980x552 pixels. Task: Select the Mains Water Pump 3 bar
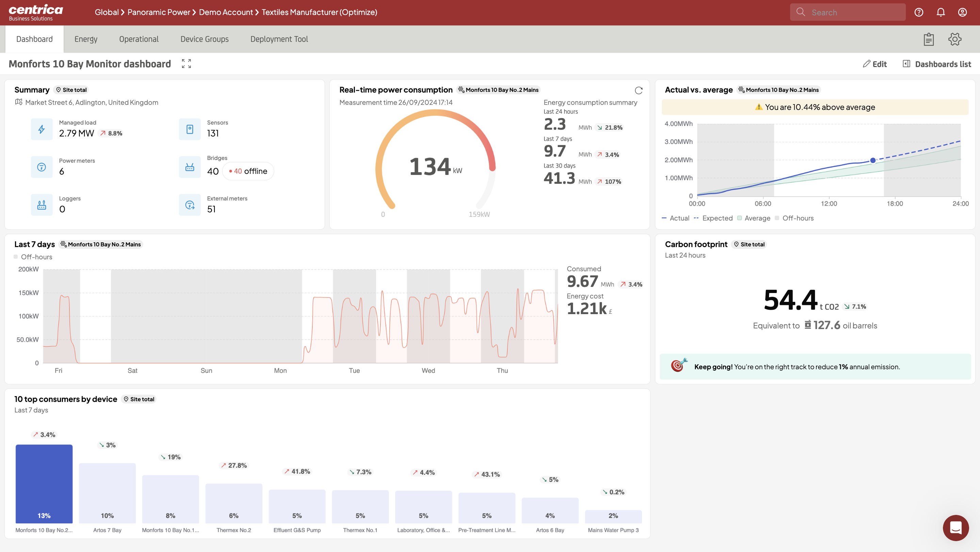(613, 517)
